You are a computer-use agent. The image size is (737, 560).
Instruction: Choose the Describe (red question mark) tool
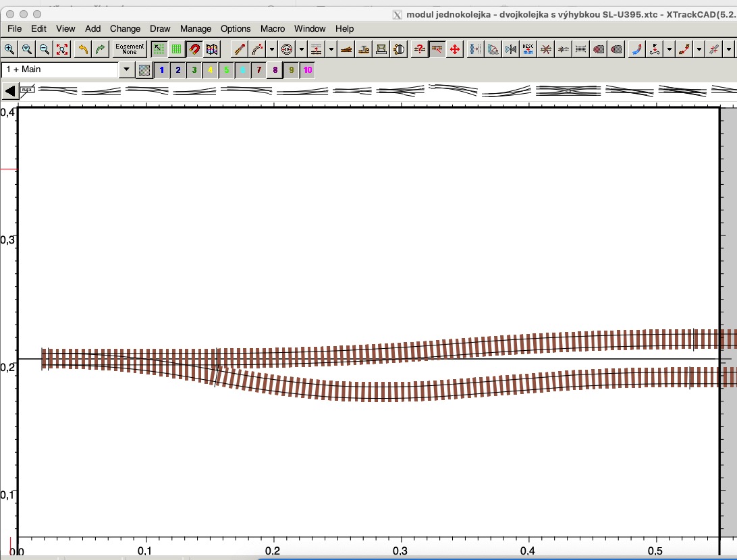click(419, 49)
